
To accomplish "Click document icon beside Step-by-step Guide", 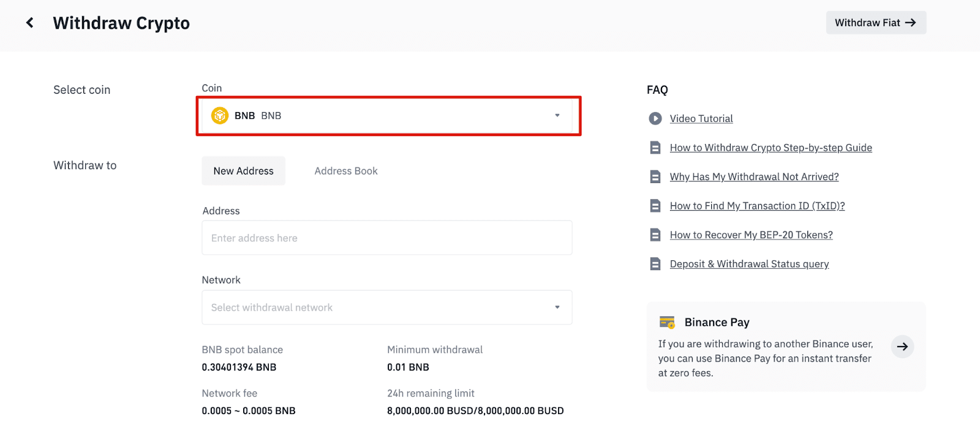I will 655,148.
